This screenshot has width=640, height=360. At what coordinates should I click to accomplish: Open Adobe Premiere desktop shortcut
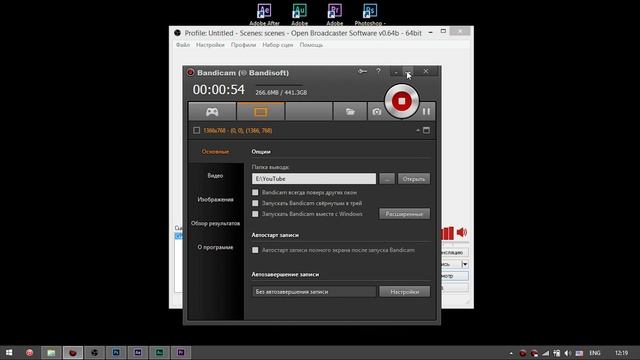click(x=335, y=14)
